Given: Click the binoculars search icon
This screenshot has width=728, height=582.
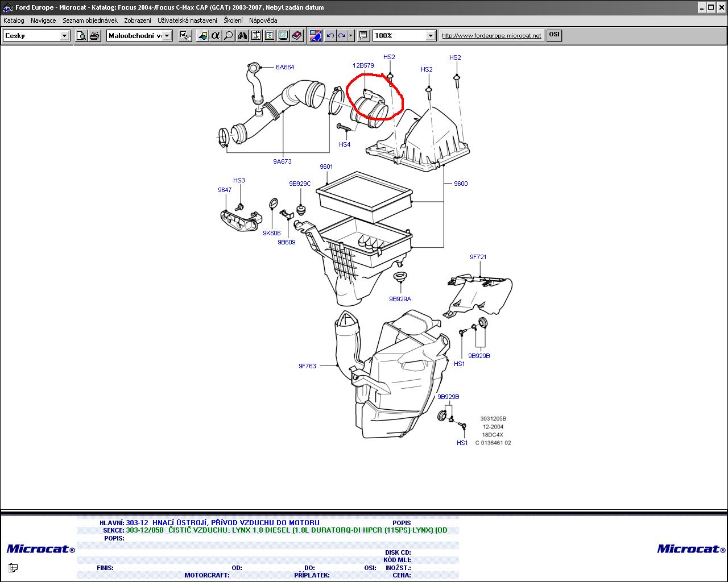Looking at the screenshot, I should (242, 36).
